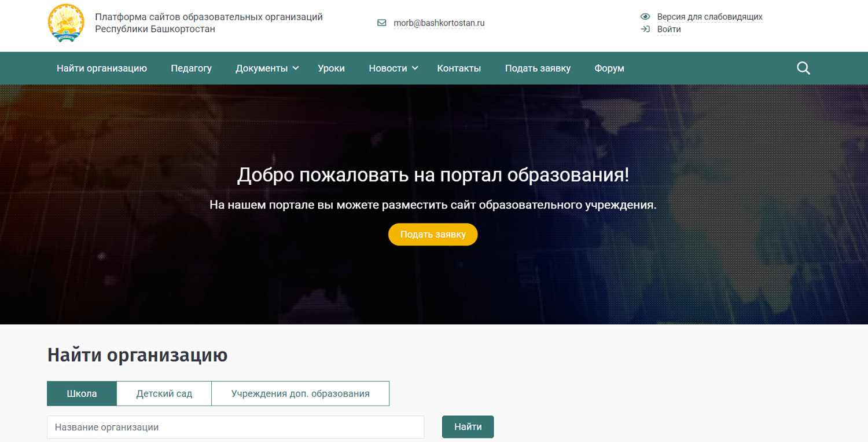Viewport: 868px width, 442px height.
Task: Go to the Педагогу menu item
Action: [191, 68]
